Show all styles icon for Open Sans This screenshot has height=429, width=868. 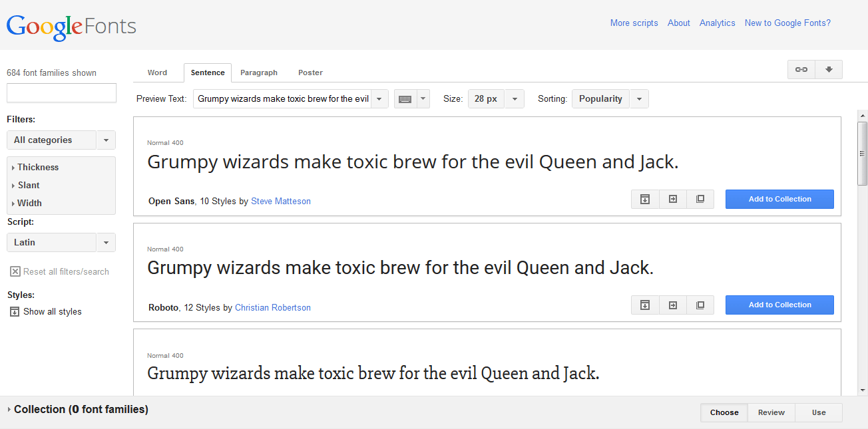pos(645,199)
